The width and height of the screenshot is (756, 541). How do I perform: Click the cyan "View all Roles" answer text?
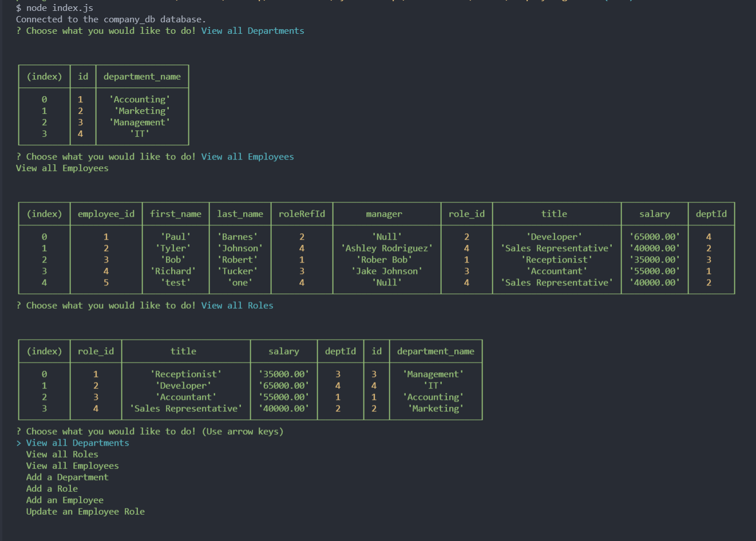[x=237, y=305]
